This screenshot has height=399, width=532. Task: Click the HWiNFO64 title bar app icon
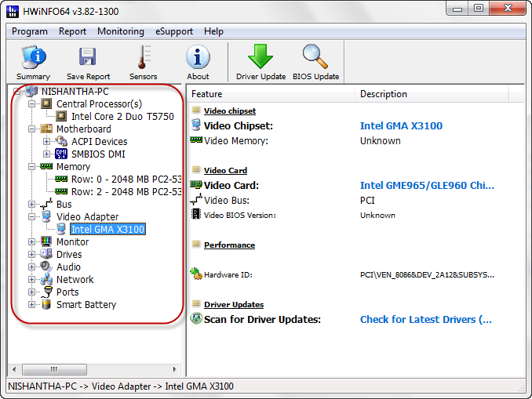point(13,11)
